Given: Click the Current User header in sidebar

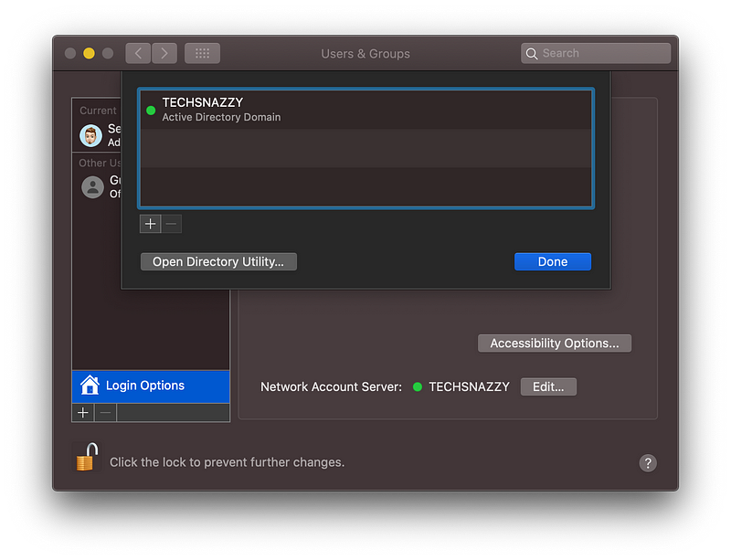Looking at the screenshot, I should click(x=99, y=111).
